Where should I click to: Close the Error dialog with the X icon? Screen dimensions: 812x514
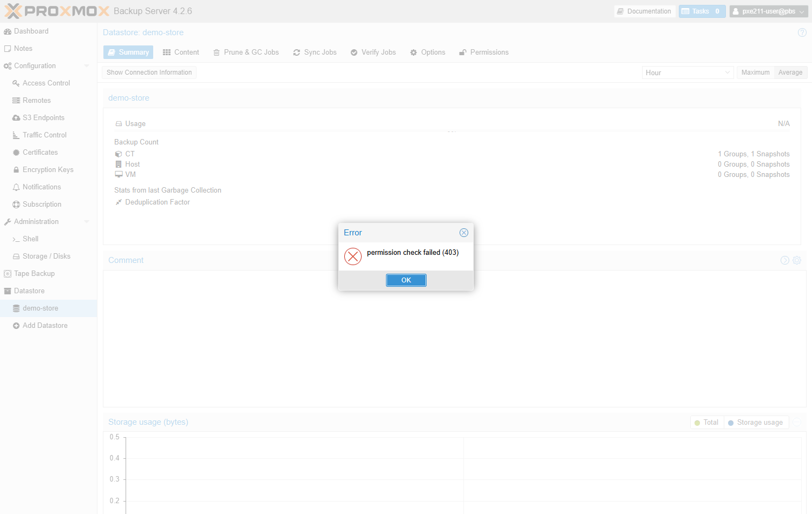(x=464, y=233)
